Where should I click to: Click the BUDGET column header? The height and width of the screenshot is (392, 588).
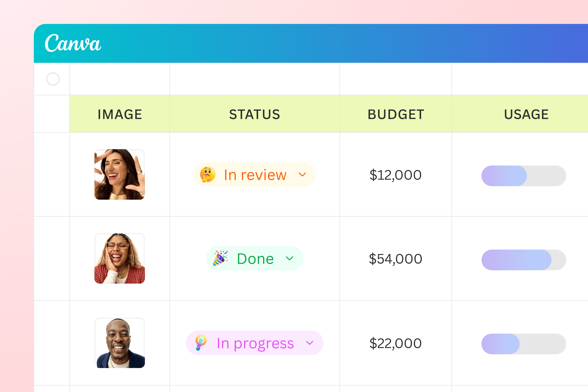click(x=396, y=114)
